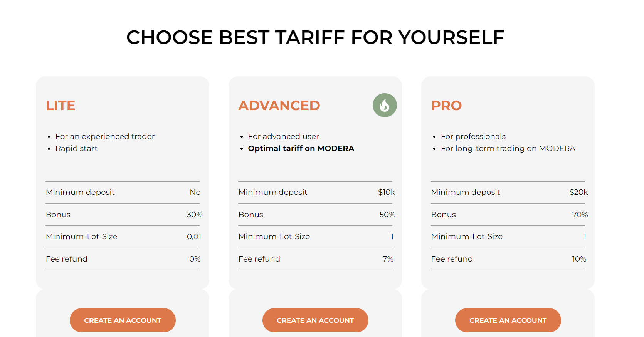Image resolution: width=644 pixels, height=337 pixels.
Task: Select the PRO tariff heading
Action: [x=446, y=106]
